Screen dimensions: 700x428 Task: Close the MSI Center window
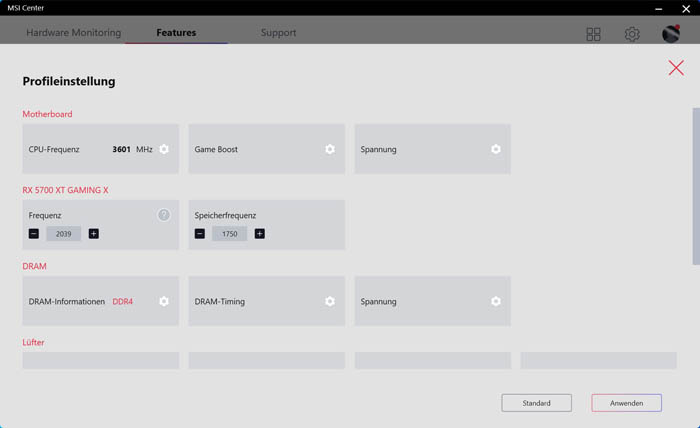[686, 8]
